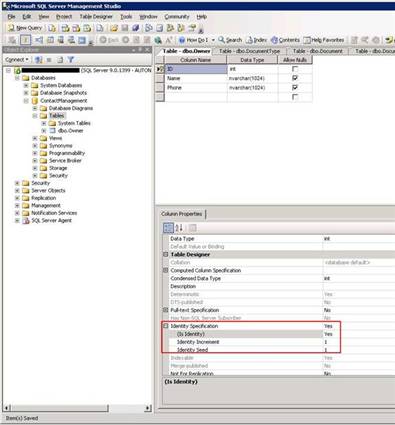Toggle Allow Nulls in the empty row
The width and height of the screenshot is (395, 425).
coord(295,97)
